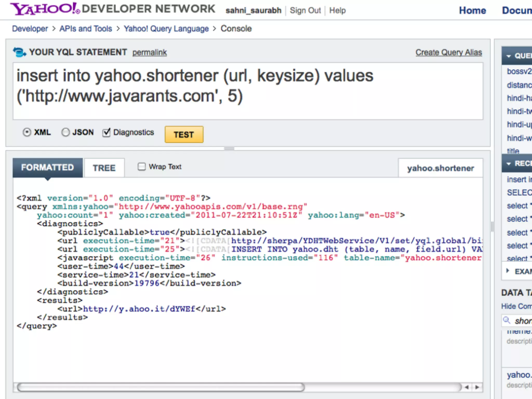Click Sign Out link
532x399 pixels.
click(305, 10)
